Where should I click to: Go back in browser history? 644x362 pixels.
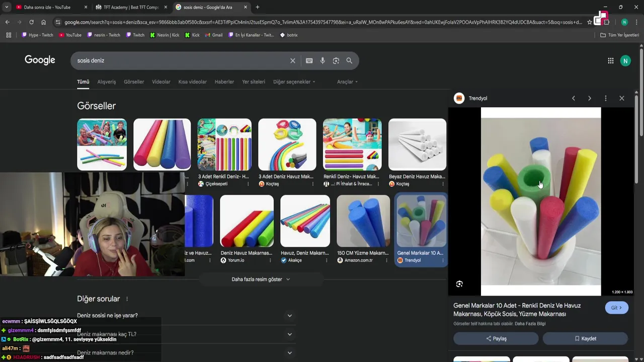7,22
